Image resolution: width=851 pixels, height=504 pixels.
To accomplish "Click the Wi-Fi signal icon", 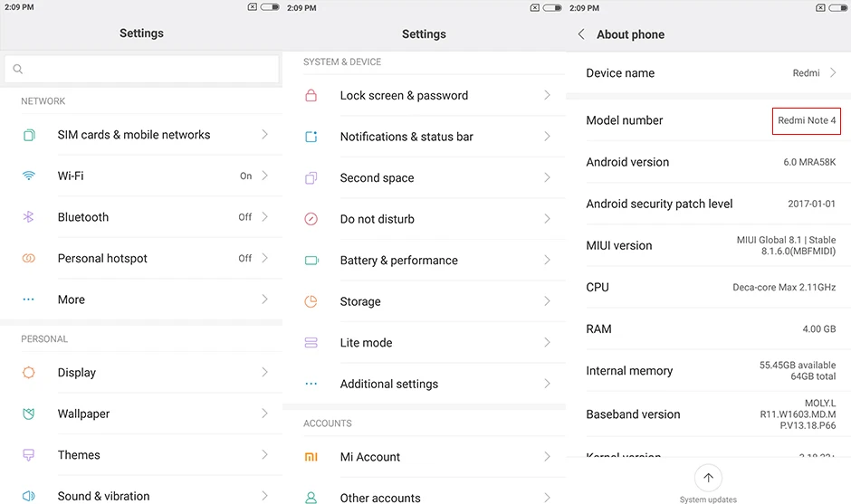I will (x=29, y=176).
